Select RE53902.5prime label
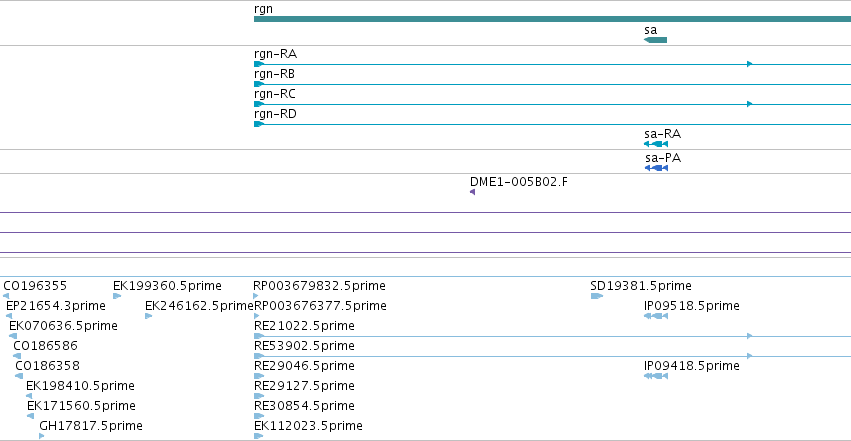 pyautogui.click(x=304, y=347)
